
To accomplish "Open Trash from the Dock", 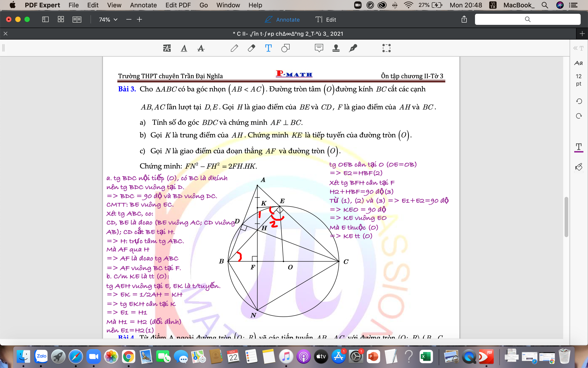I will point(564,356).
